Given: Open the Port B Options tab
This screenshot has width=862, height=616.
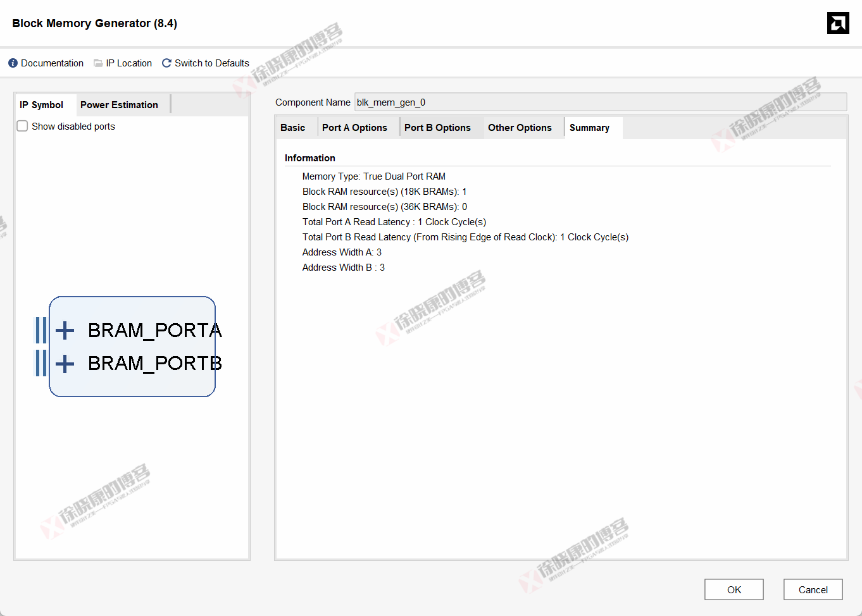Looking at the screenshot, I should tap(437, 127).
